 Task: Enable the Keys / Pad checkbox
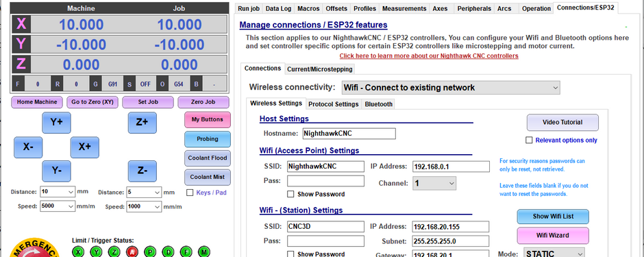(190, 193)
